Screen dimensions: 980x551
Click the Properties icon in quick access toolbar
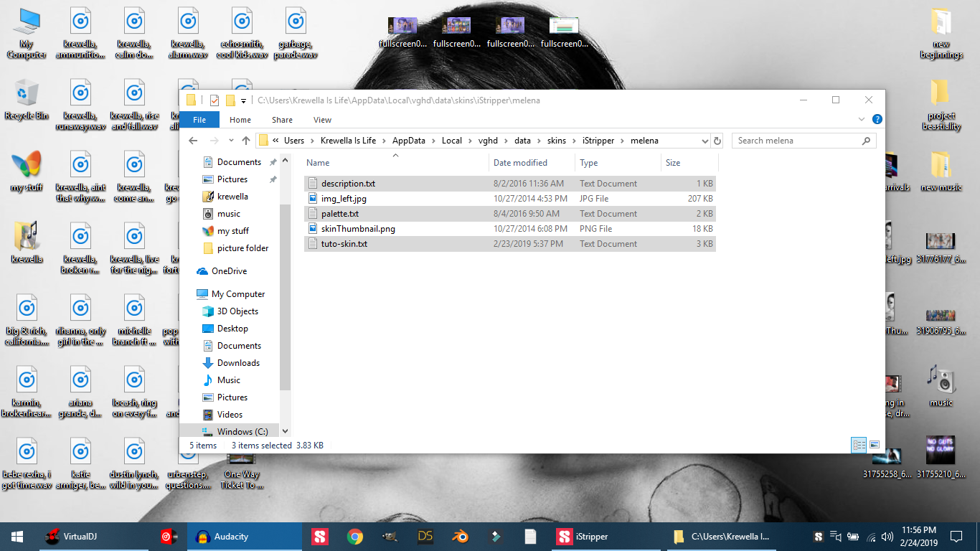(x=214, y=100)
